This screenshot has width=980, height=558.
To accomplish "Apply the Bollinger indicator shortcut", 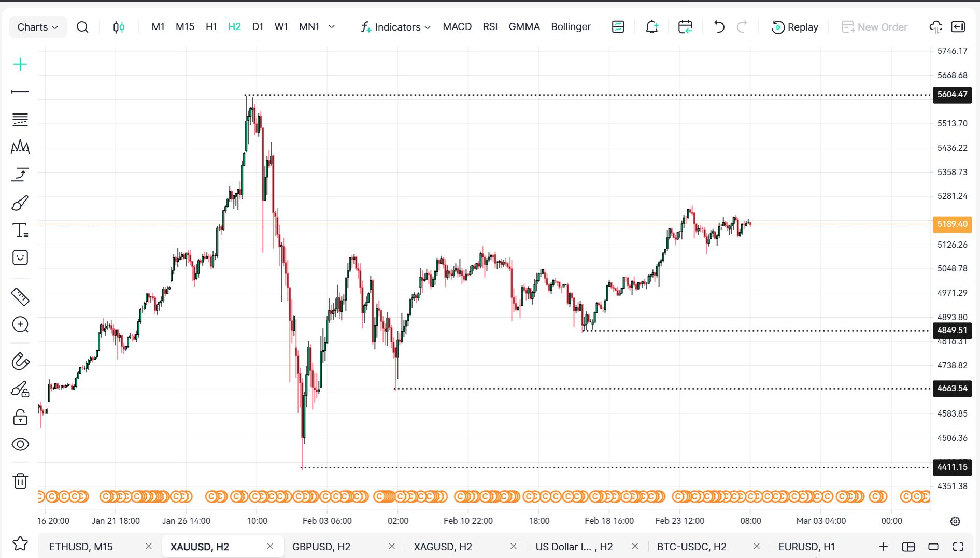I will click(571, 27).
